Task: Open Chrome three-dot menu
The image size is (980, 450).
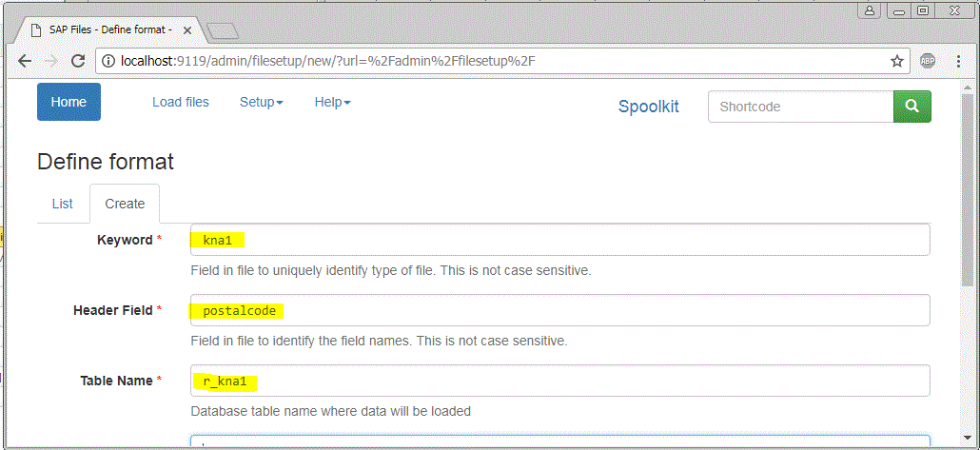Action: pos(958,61)
